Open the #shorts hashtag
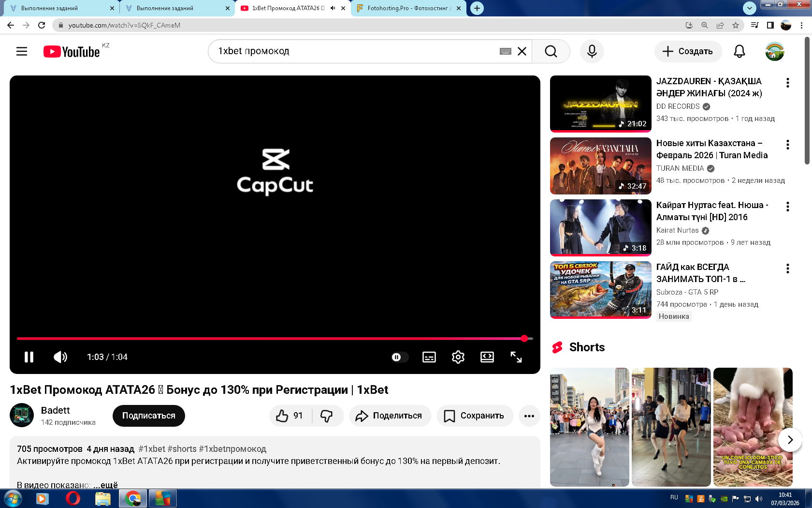 (182, 449)
